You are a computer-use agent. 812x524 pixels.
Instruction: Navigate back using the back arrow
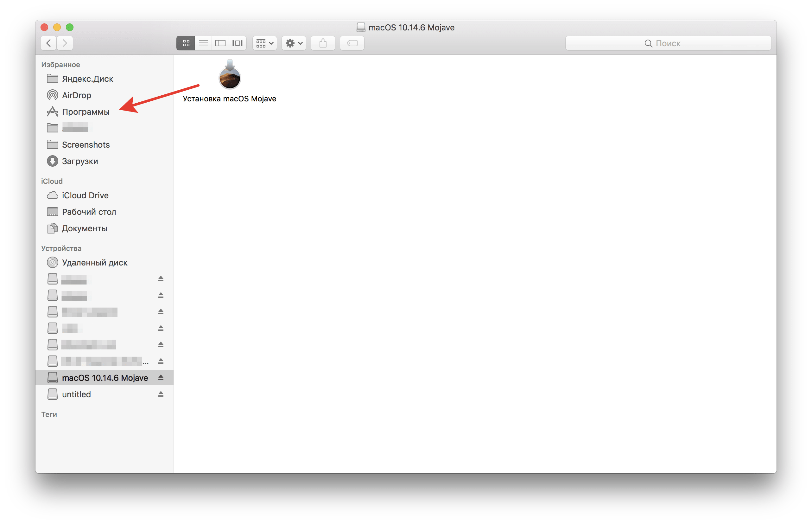(x=48, y=43)
